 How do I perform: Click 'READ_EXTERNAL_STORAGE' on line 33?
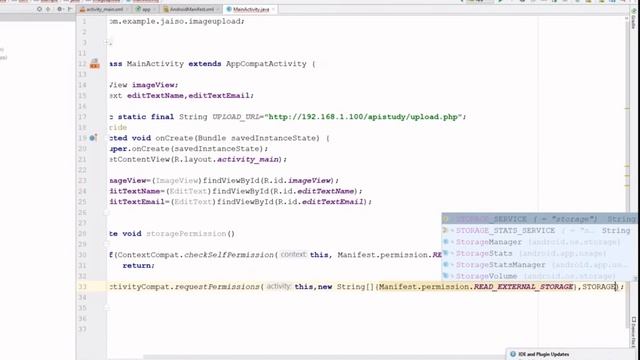pos(524,287)
